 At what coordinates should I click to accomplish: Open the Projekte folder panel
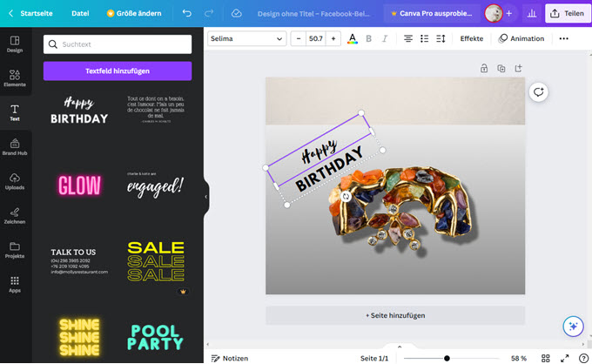click(15, 250)
